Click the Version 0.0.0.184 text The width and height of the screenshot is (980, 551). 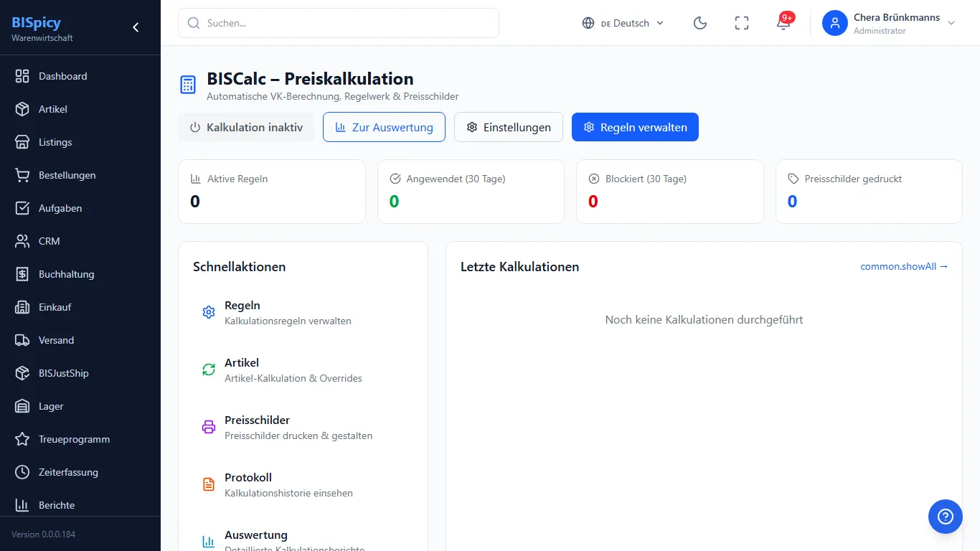pos(43,534)
